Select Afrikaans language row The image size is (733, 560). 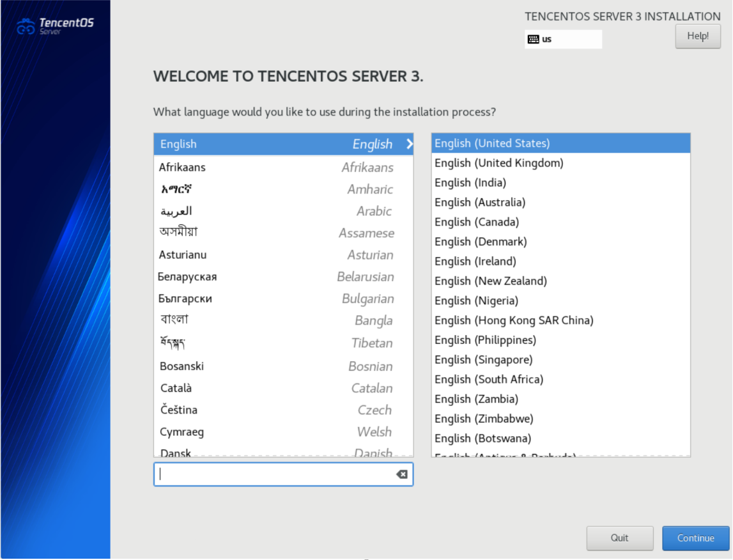pos(283,167)
